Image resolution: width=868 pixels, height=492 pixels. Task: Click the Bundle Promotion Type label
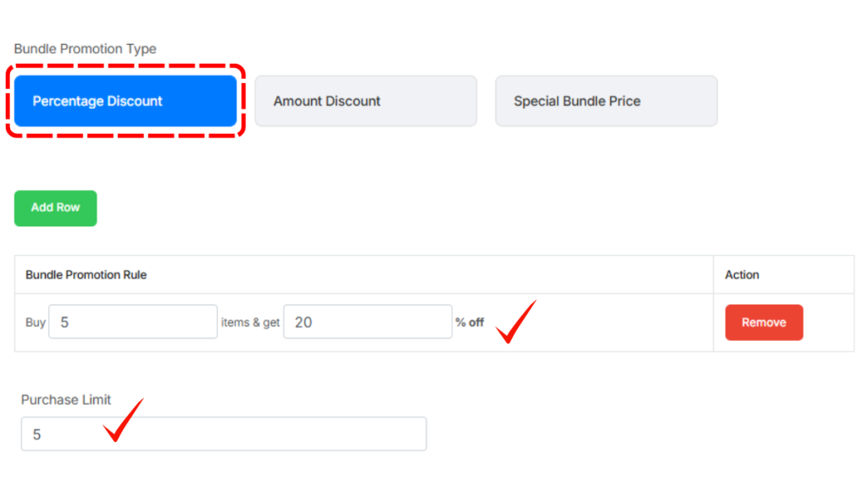click(85, 49)
